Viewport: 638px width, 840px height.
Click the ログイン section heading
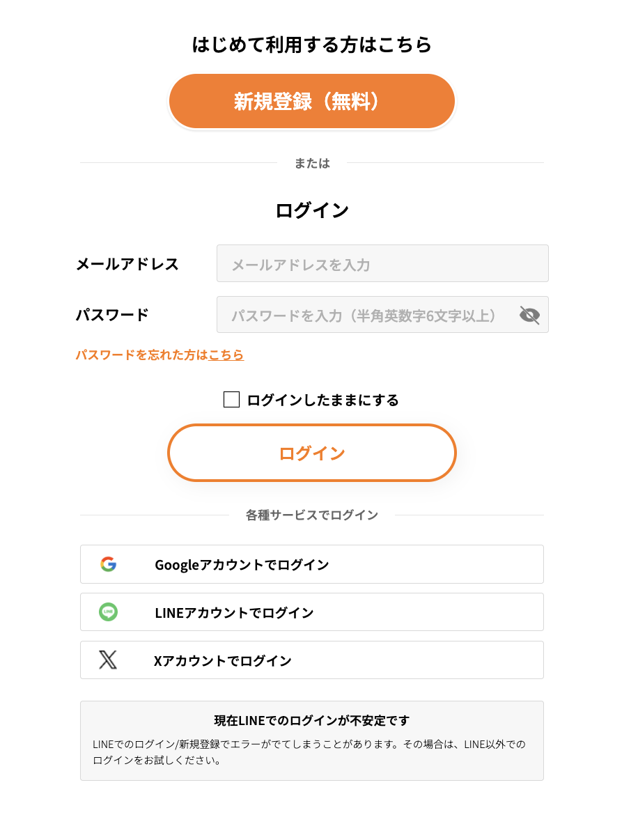click(312, 210)
